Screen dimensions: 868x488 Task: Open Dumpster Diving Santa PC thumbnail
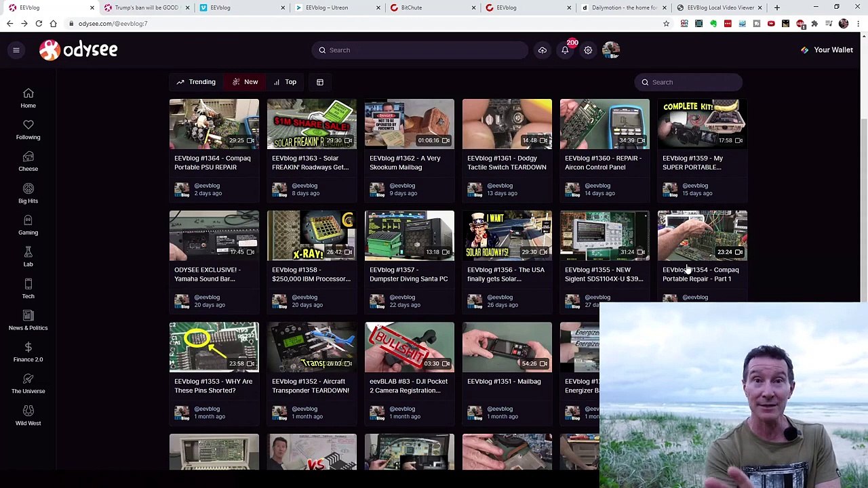(410, 236)
